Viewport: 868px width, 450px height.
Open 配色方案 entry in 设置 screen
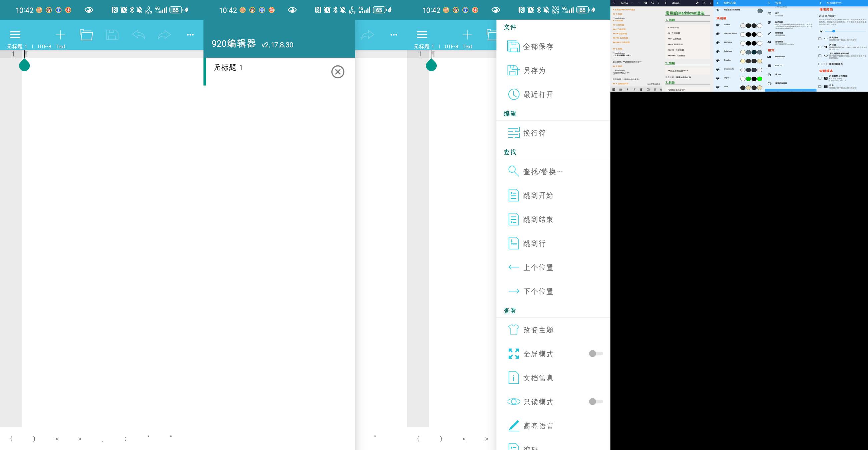coord(791,25)
